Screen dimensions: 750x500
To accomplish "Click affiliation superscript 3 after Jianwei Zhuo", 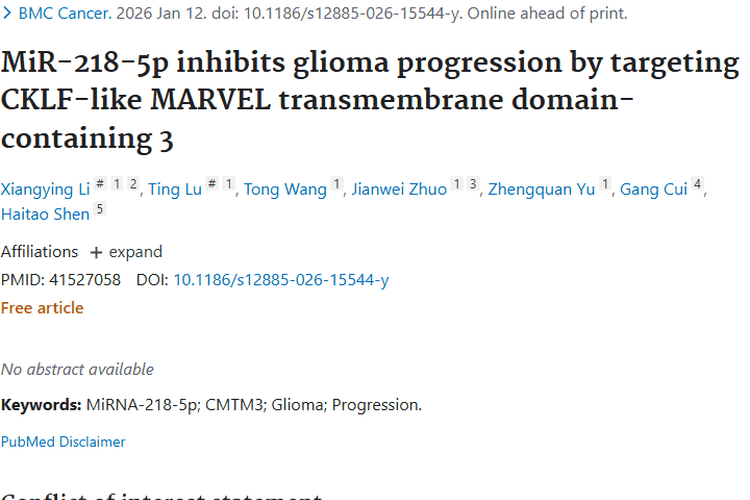I will (x=472, y=184).
